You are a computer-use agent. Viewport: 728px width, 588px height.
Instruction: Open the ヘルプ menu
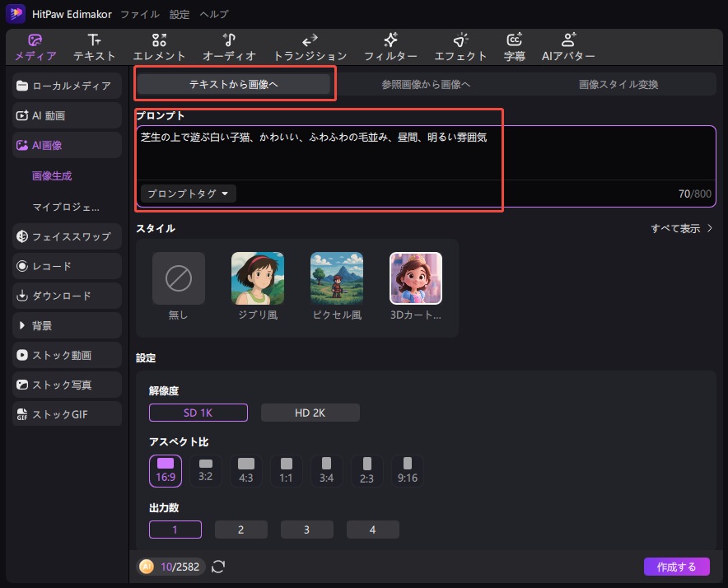214,14
